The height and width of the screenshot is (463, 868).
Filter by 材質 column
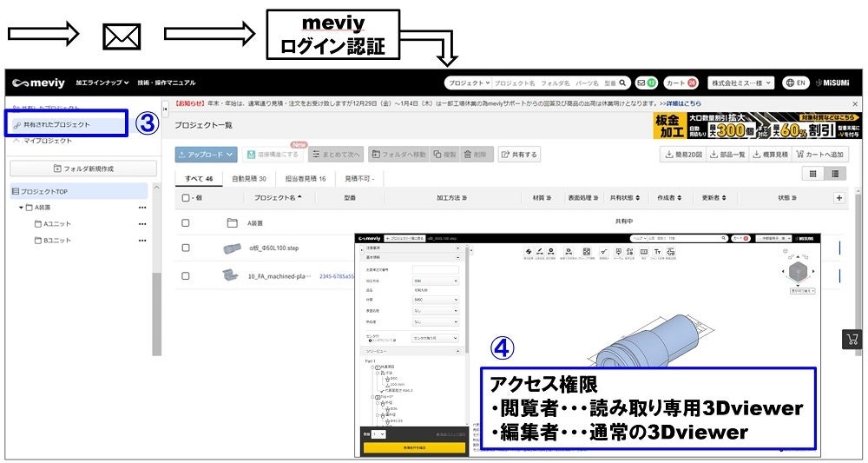click(x=542, y=198)
